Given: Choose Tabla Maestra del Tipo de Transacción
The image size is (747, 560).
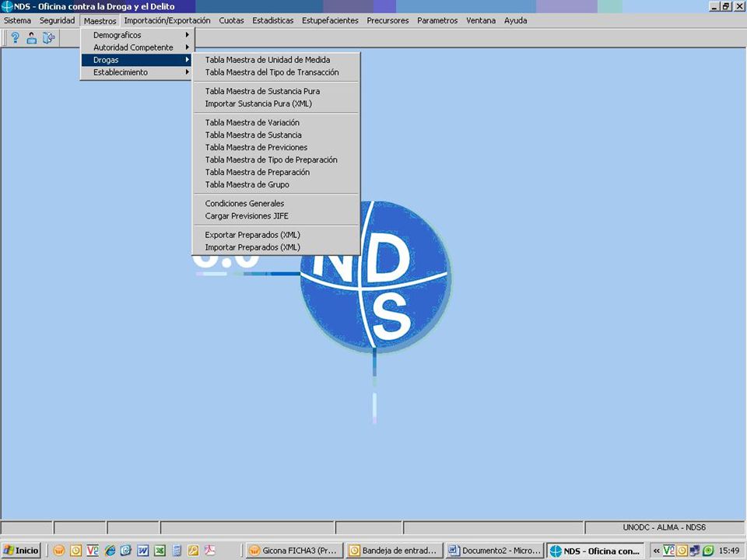Looking at the screenshot, I should point(276,72).
